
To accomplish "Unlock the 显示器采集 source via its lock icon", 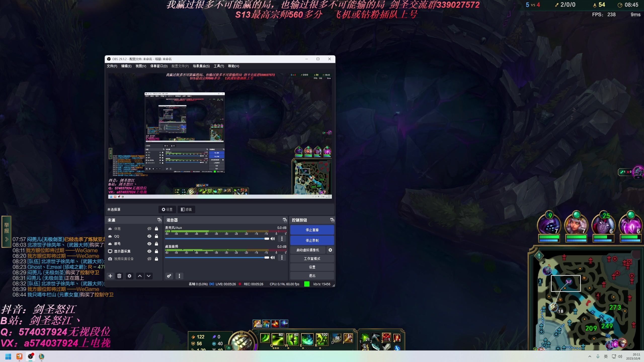I will pyautogui.click(x=156, y=251).
